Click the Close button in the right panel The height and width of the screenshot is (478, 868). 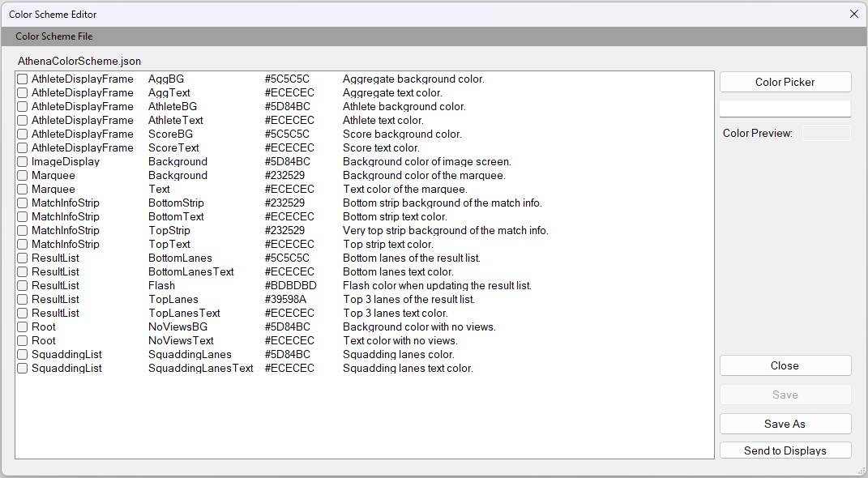[785, 365]
